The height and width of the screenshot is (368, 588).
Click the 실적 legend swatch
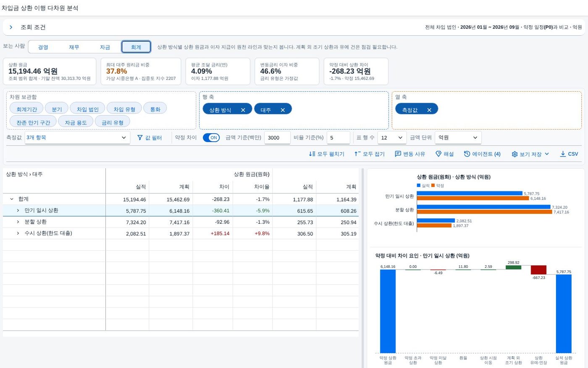pos(419,185)
